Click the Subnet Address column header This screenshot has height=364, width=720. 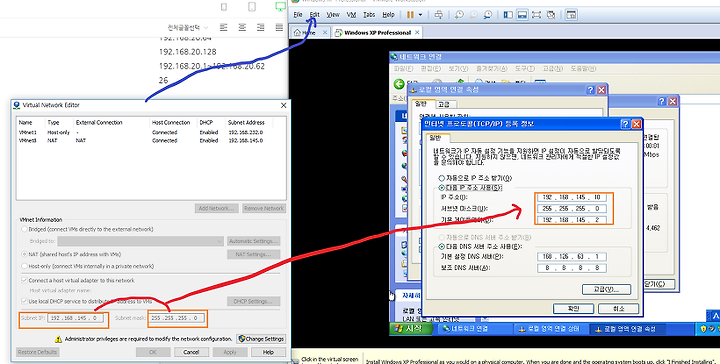[249, 123]
